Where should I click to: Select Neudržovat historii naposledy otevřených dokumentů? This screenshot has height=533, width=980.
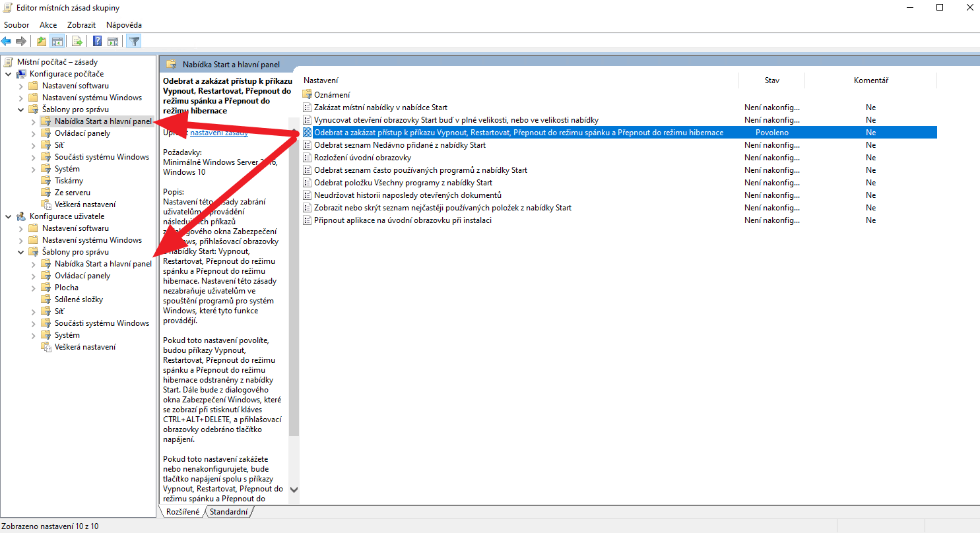tap(408, 195)
